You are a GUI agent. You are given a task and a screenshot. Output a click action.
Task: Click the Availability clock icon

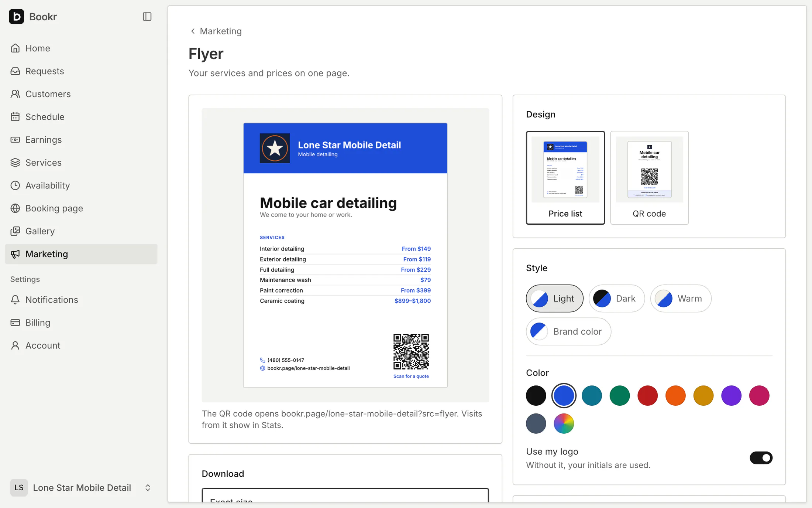click(15, 185)
